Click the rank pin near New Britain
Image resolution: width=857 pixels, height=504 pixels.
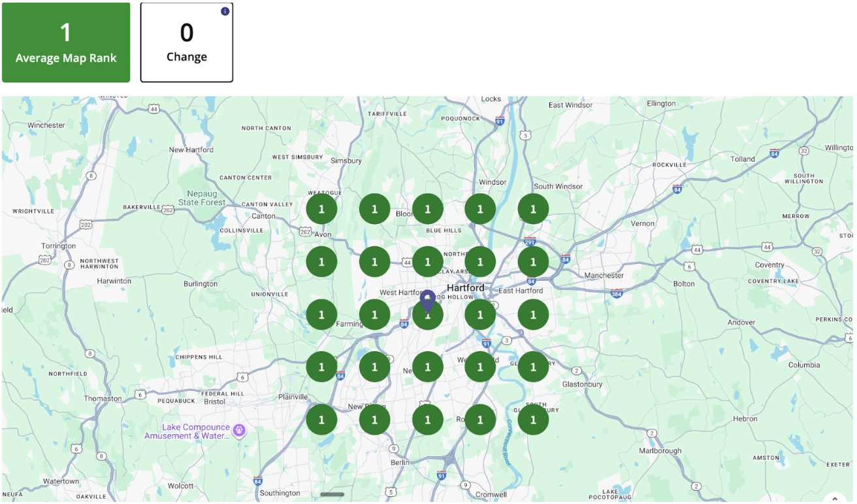[x=374, y=419]
